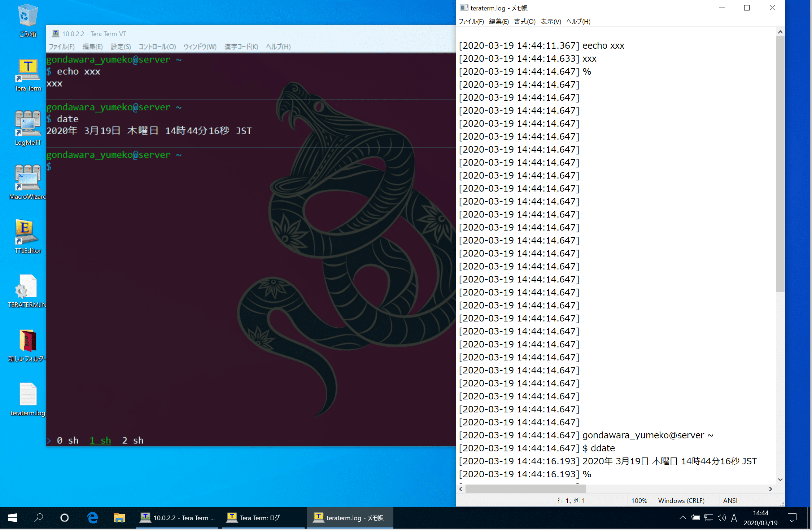Select the 新しいフォルダー folder icon

[28, 346]
